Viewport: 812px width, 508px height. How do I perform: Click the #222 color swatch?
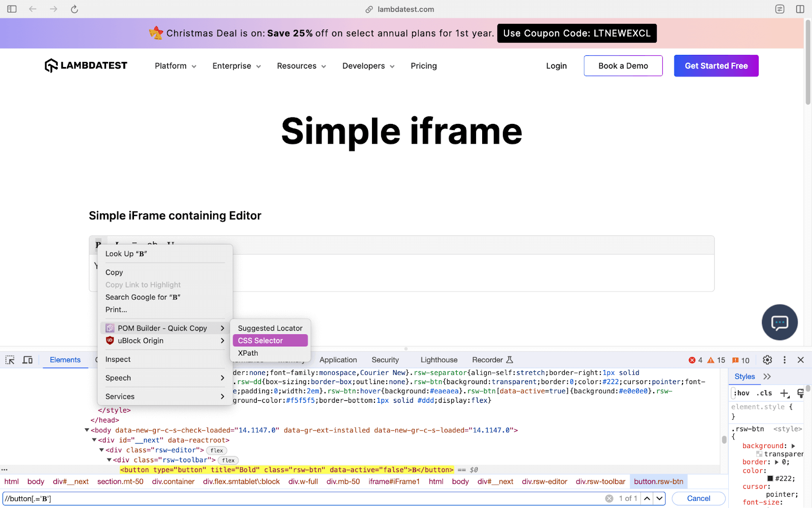click(x=771, y=478)
